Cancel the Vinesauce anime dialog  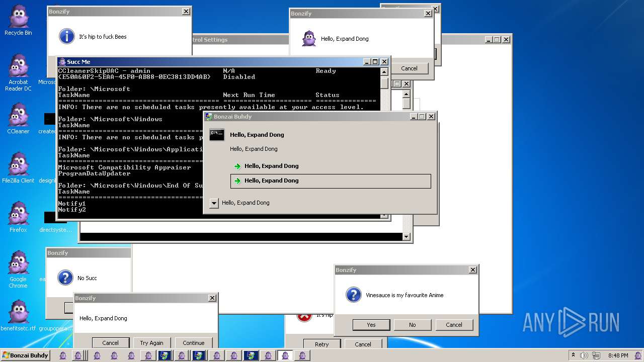pyautogui.click(x=454, y=325)
